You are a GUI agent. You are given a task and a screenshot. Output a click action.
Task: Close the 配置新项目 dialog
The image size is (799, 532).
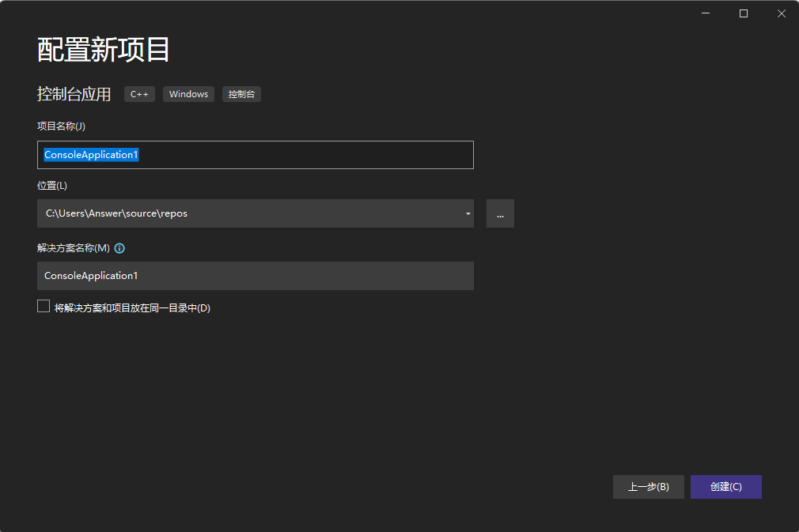780,13
